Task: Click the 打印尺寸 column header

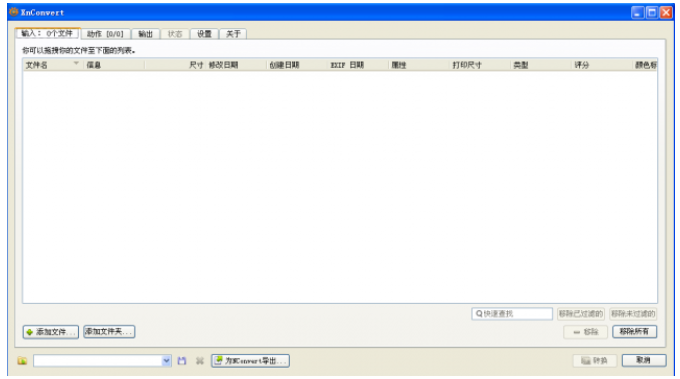Action: tap(480, 65)
